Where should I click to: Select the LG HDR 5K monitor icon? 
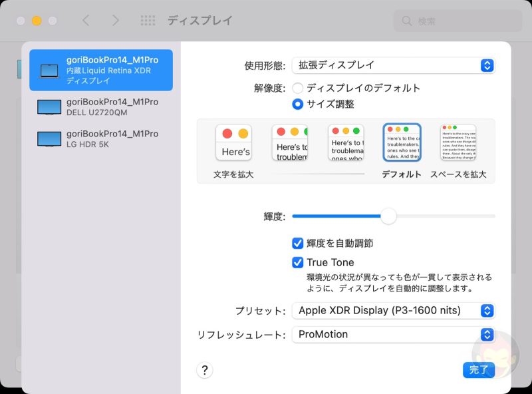(x=49, y=139)
